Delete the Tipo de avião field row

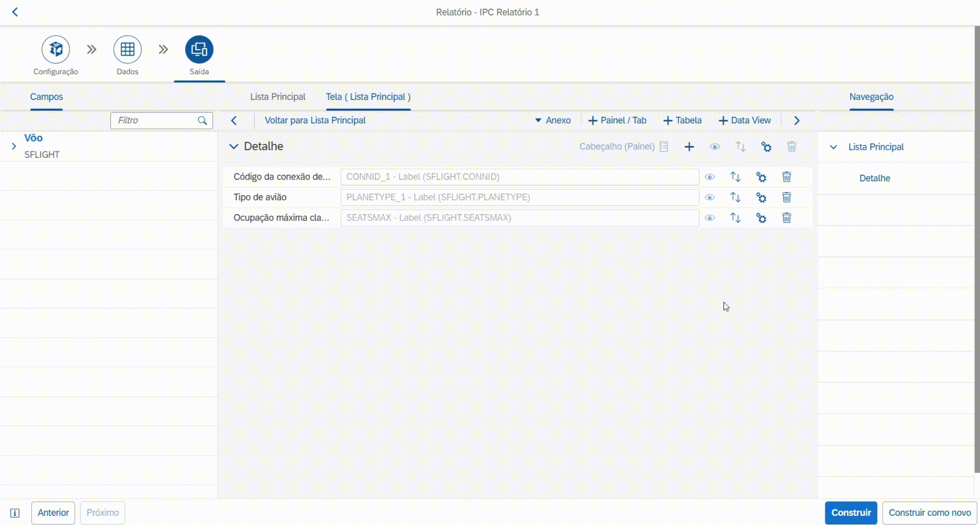click(x=786, y=197)
